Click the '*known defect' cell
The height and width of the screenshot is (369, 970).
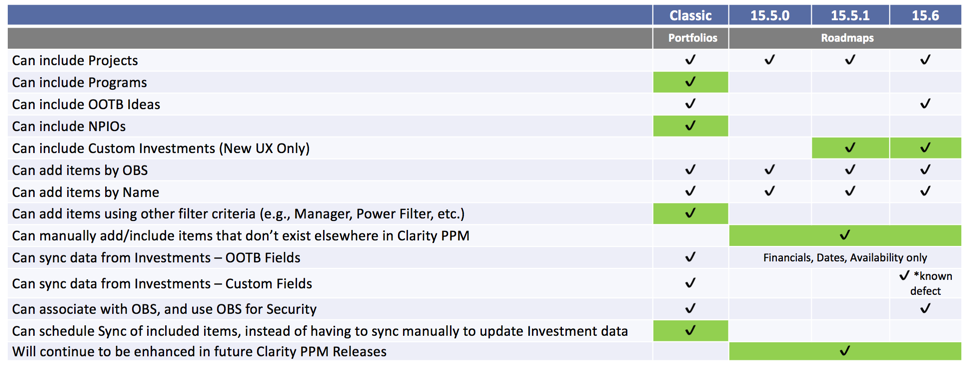coord(925,283)
